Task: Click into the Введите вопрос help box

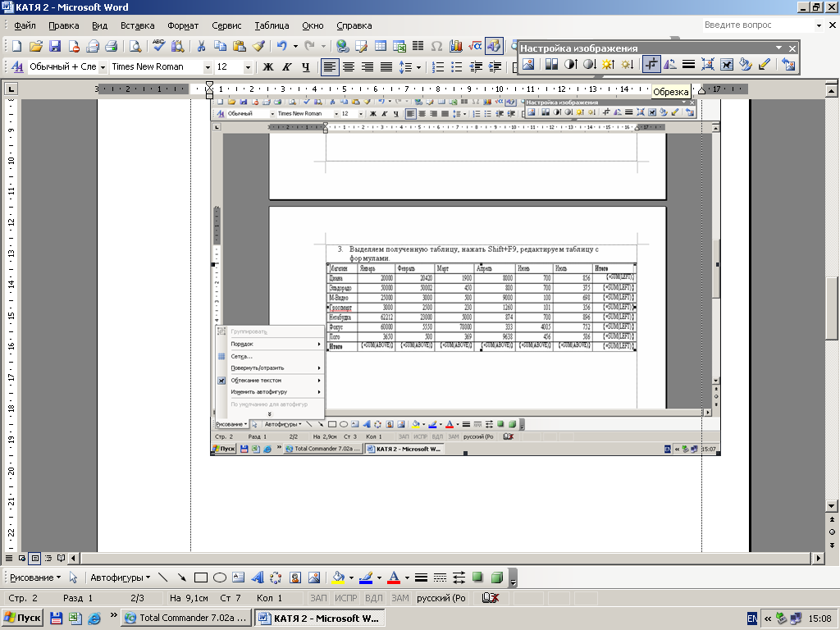Action: click(758, 25)
